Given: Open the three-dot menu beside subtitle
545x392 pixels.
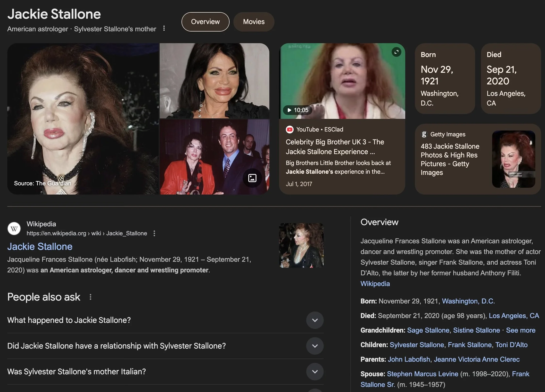Looking at the screenshot, I should (164, 28).
